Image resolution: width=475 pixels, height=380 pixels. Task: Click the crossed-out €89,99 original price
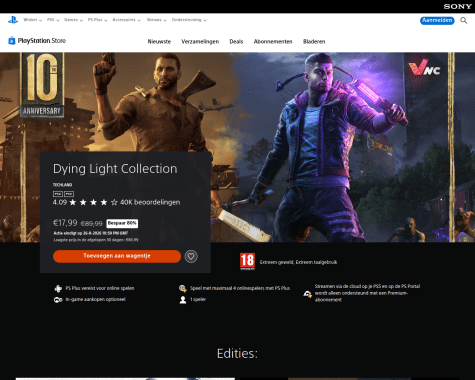coord(92,224)
